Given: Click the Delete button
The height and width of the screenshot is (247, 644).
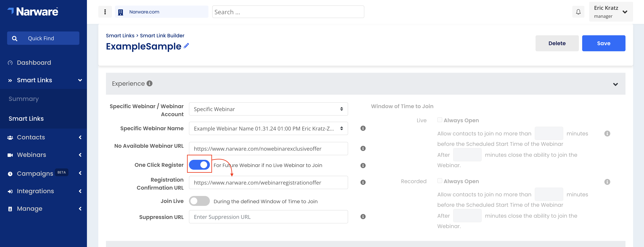Looking at the screenshot, I should (557, 43).
